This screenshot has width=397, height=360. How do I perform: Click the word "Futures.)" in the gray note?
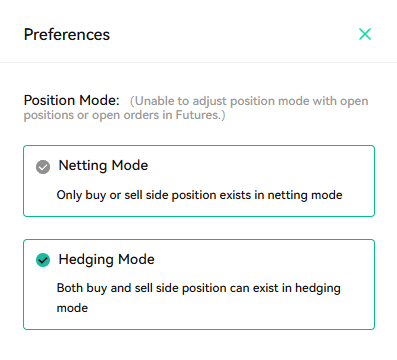pos(200,115)
